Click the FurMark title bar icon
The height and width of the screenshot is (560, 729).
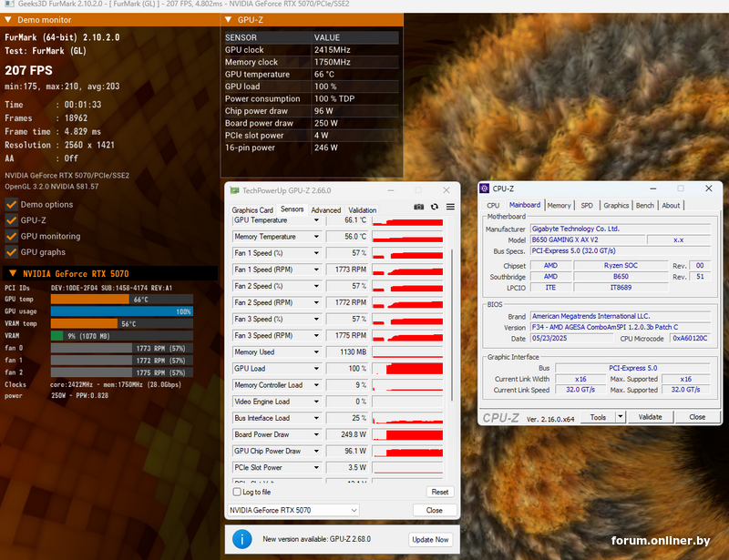(x=9, y=4)
